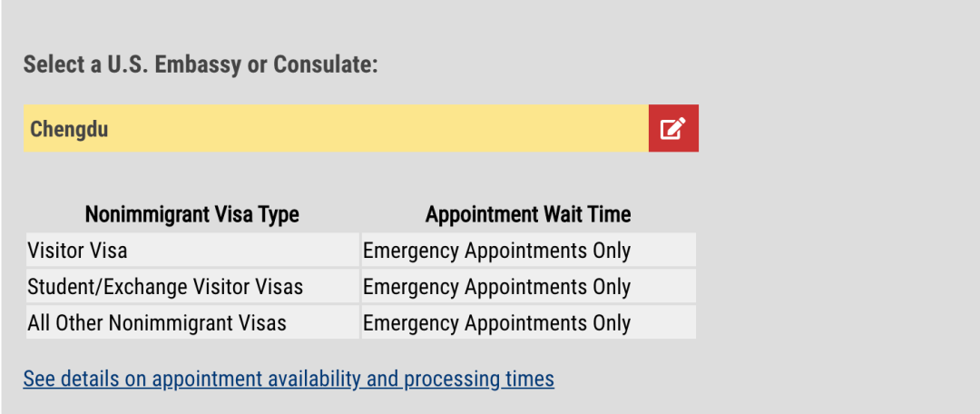Click the Visitor Visa type cell

point(78,251)
